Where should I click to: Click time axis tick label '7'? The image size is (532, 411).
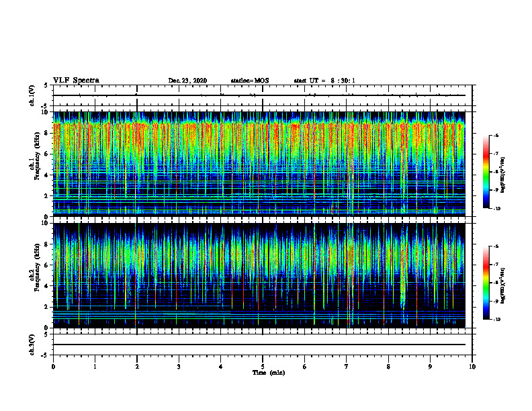pos(347,367)
